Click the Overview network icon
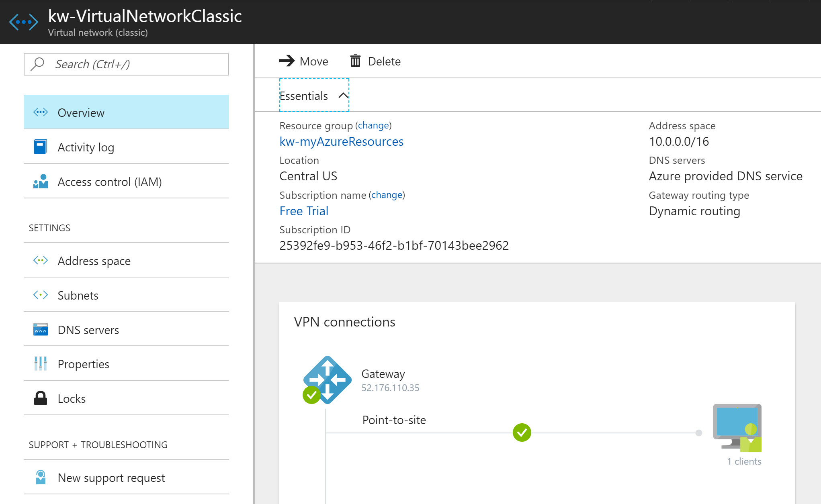This screenshot has width=821, height=504. point(41,112)
